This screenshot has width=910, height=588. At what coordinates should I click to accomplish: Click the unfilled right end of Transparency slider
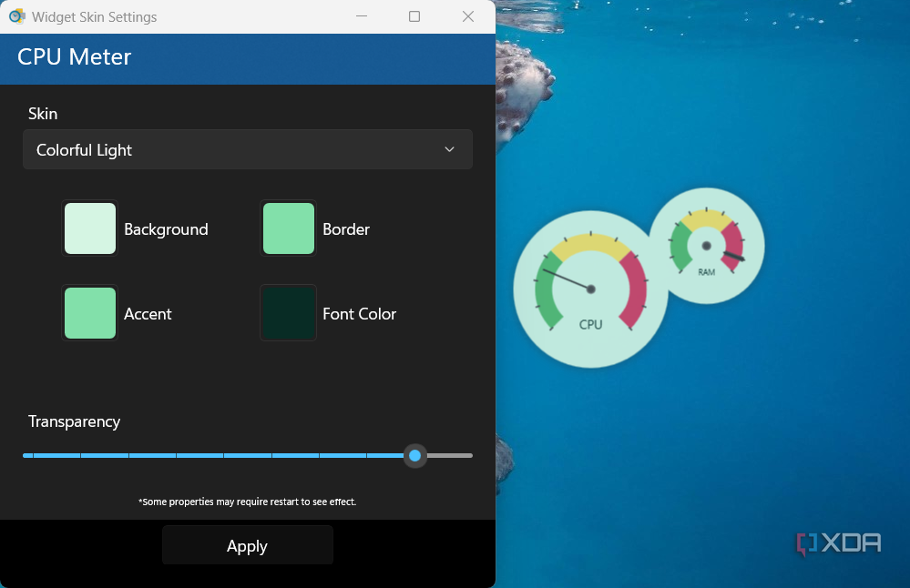(x=450, y=456)
